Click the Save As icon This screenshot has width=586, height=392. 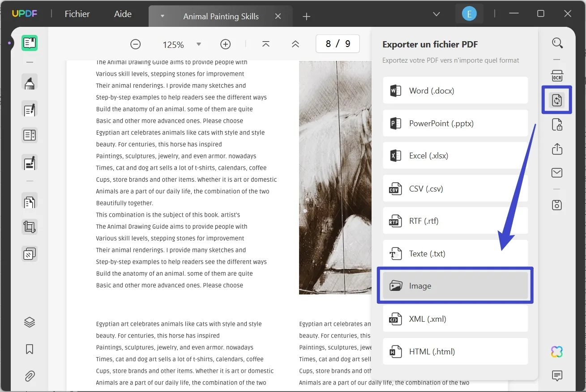point(557,205)
